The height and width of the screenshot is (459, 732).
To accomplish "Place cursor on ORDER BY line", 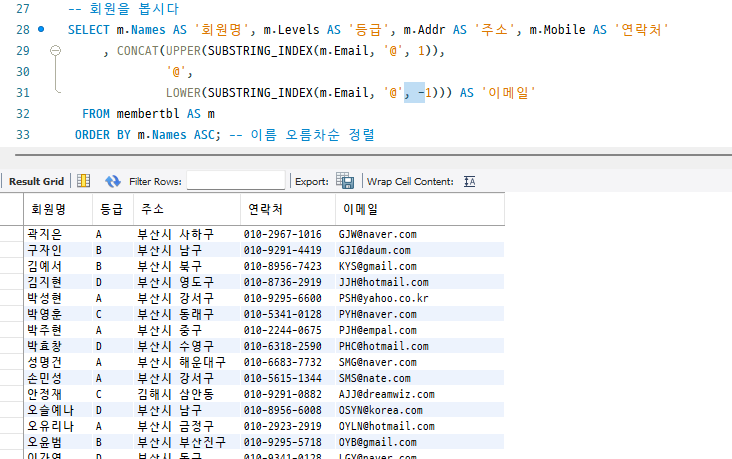I will (x=225, y=135).
